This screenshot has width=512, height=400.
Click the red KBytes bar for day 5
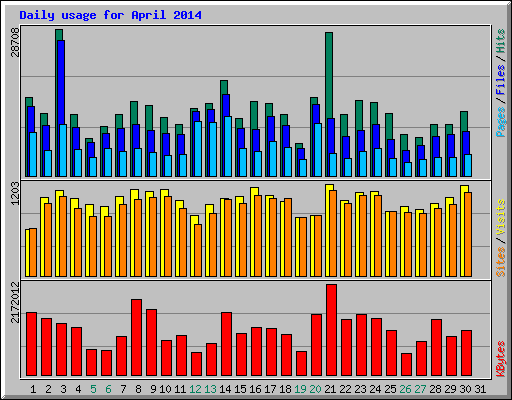(92, 363)
